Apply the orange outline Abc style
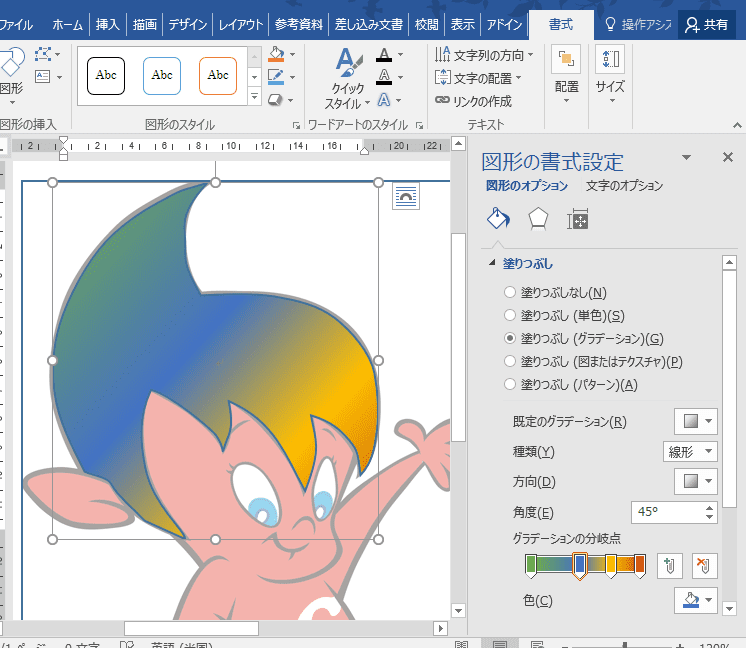 coord(218,76)
